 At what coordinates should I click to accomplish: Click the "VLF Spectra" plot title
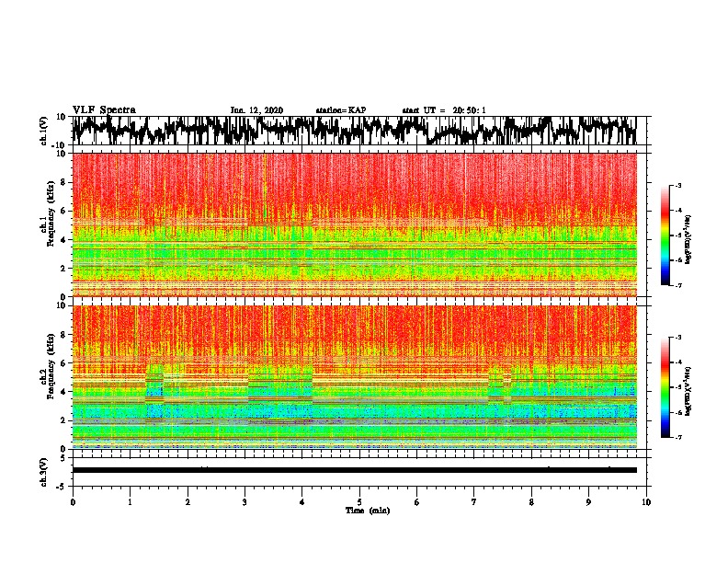point(104,110)
